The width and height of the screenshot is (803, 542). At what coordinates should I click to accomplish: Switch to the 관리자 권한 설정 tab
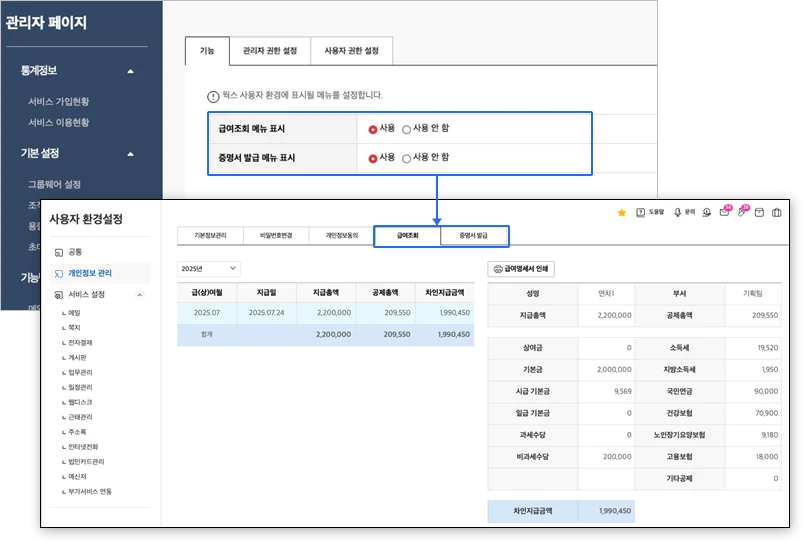pos(269,50)
